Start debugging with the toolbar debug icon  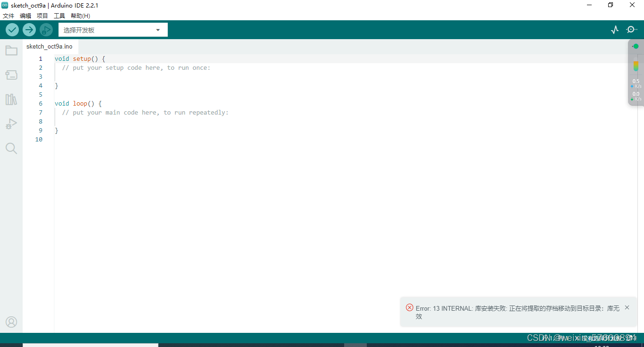click(46, 29)
